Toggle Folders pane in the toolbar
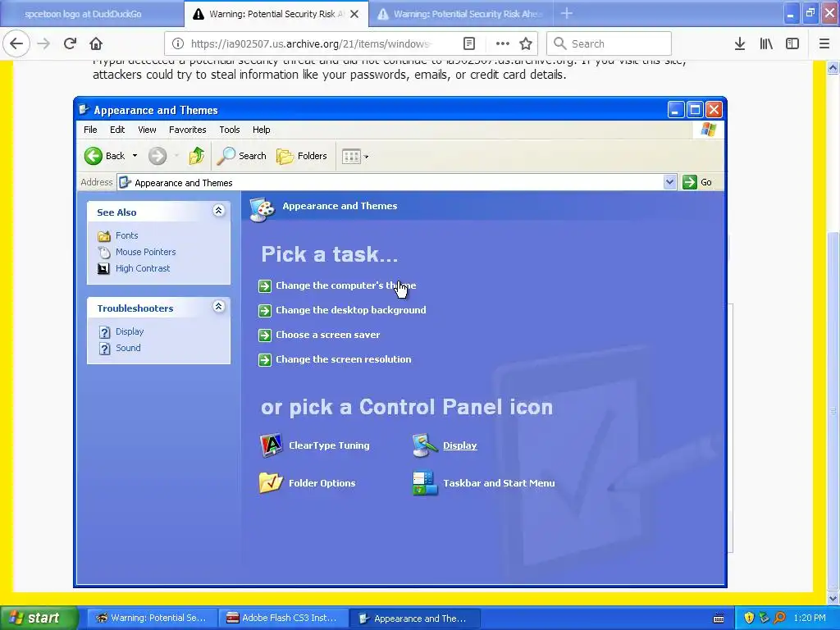 point(302,156)
